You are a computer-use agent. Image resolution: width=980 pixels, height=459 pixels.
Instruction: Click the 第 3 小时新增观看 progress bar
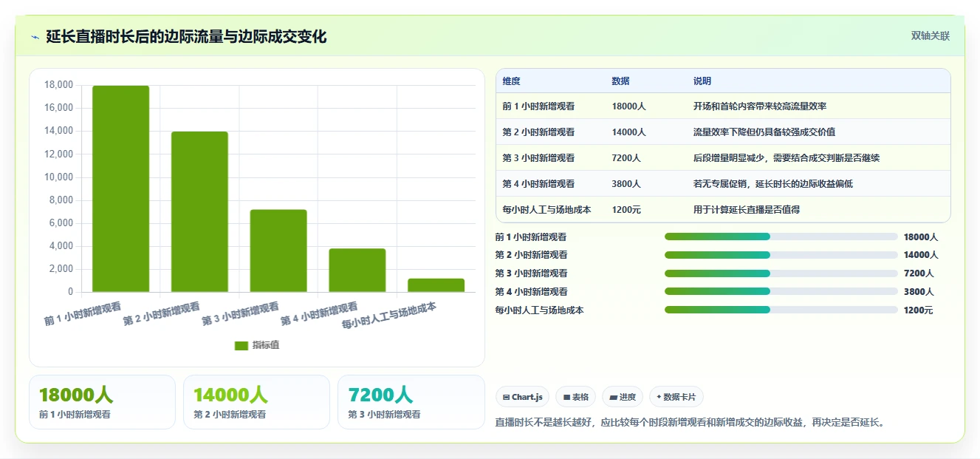coord(781,273)
